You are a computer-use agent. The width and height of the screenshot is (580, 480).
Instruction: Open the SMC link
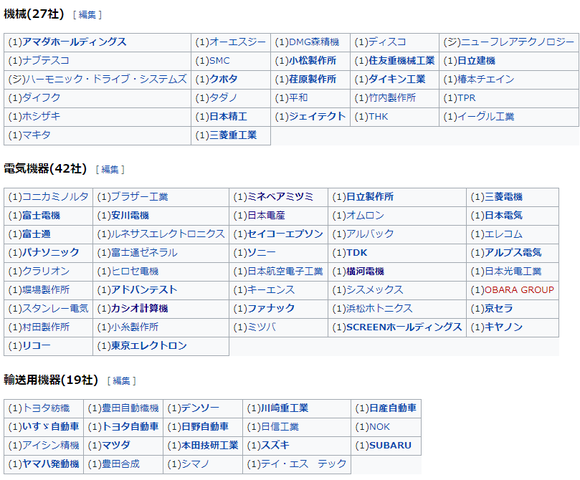219,61
